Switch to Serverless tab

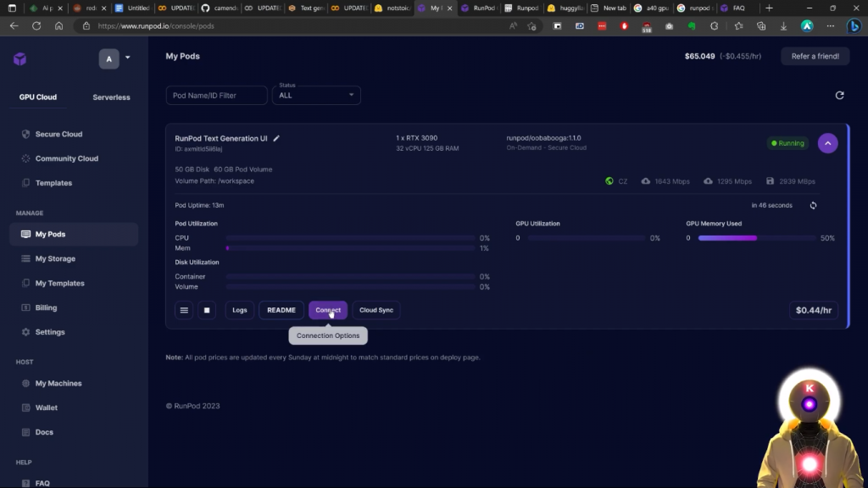click(111, 97)
